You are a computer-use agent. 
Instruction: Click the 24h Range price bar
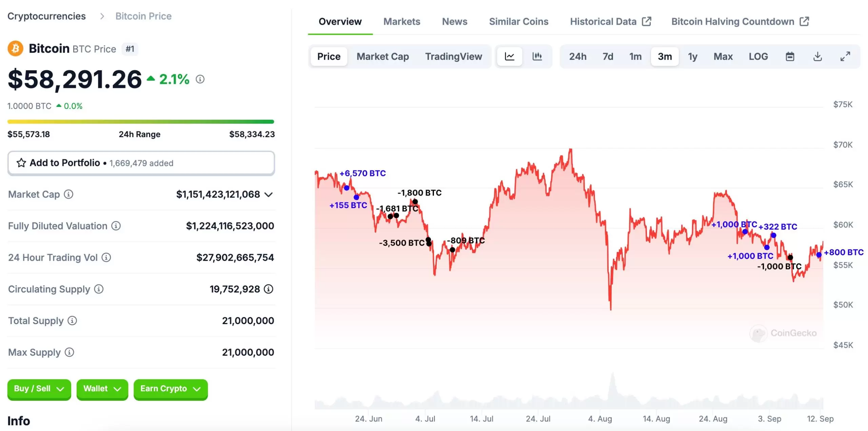pos(141,121)
